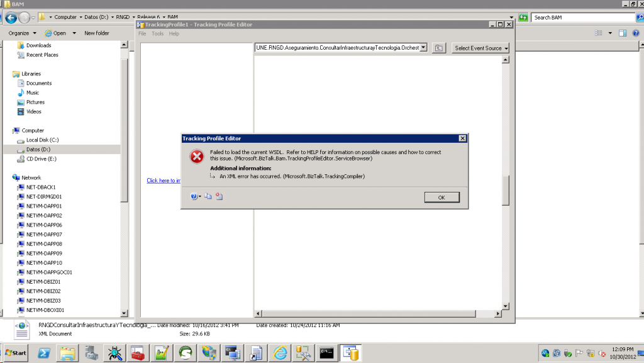Click the vertical scrollbar thumb in the editor pane
Image resolution: width=644 pixels, height=363 pixels.
click(x=505, y=191)
